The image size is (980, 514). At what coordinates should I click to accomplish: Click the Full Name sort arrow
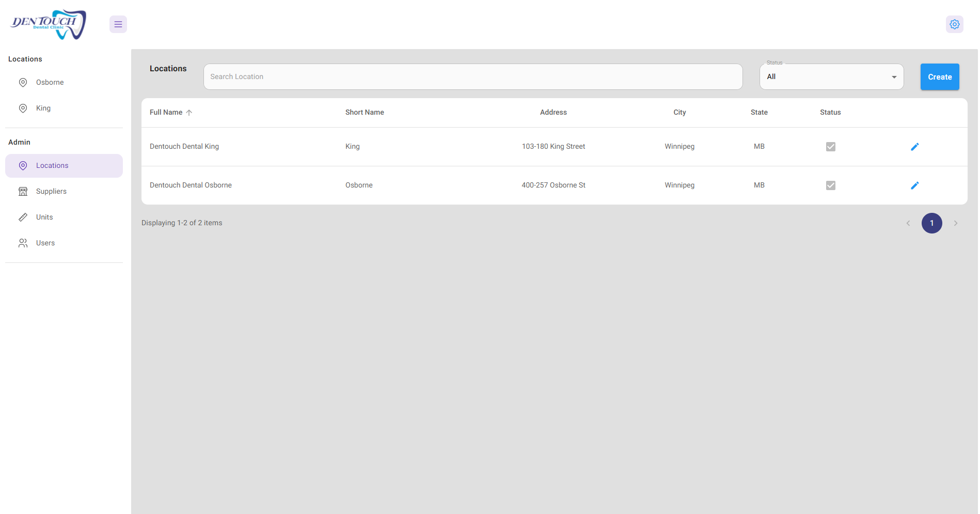[x=189, y=113]
